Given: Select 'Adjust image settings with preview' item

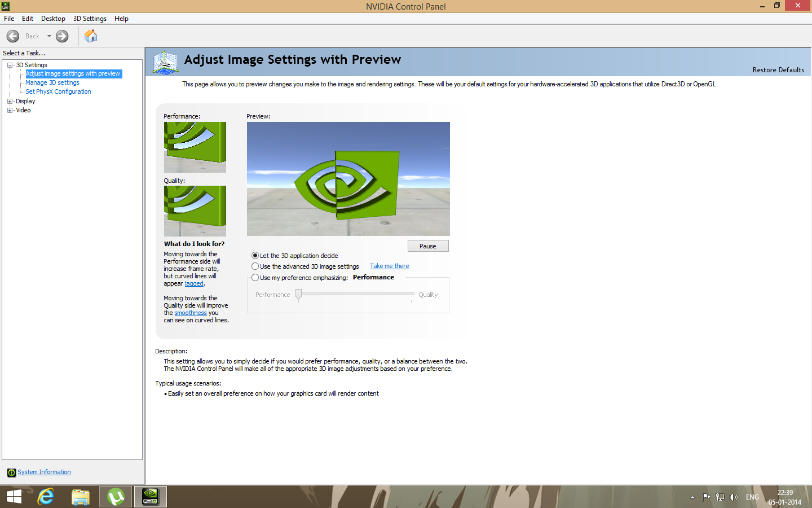Looking at the screenshot, I should pos(73,74).
